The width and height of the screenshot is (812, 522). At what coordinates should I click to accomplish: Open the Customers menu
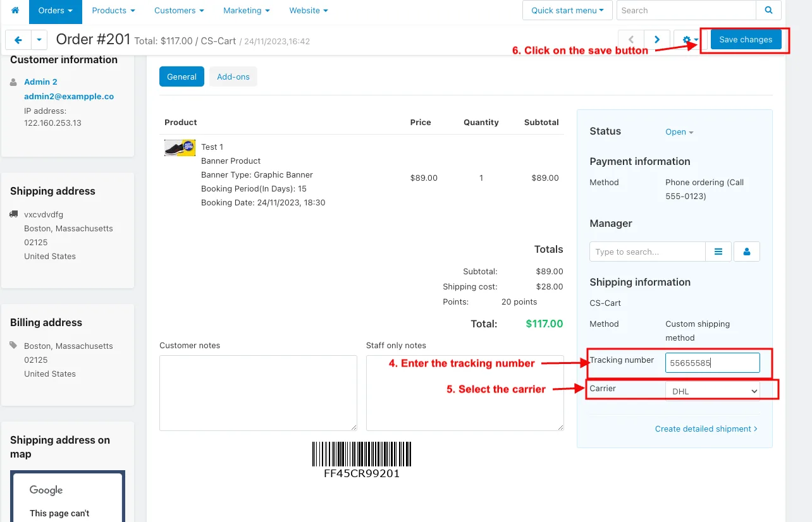pyautogui.click(x=180, y=11)
